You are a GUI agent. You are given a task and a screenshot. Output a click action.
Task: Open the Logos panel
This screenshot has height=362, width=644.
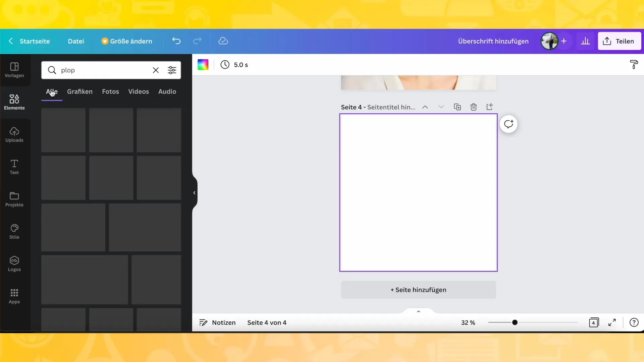14,264
